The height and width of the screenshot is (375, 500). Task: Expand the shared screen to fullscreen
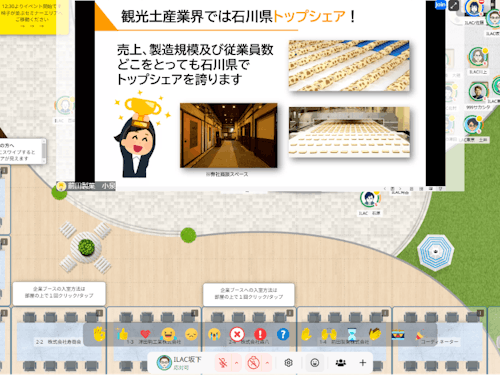[x=454, y=5]
